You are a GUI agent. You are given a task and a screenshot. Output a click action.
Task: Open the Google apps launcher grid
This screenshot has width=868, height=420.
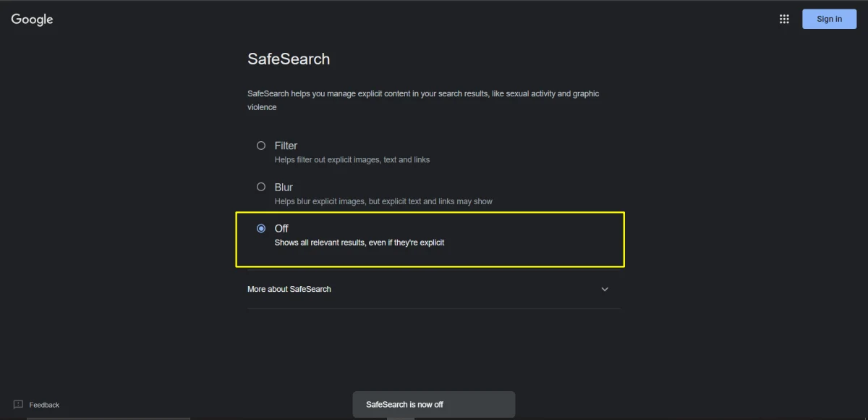(x=784, y=19)
